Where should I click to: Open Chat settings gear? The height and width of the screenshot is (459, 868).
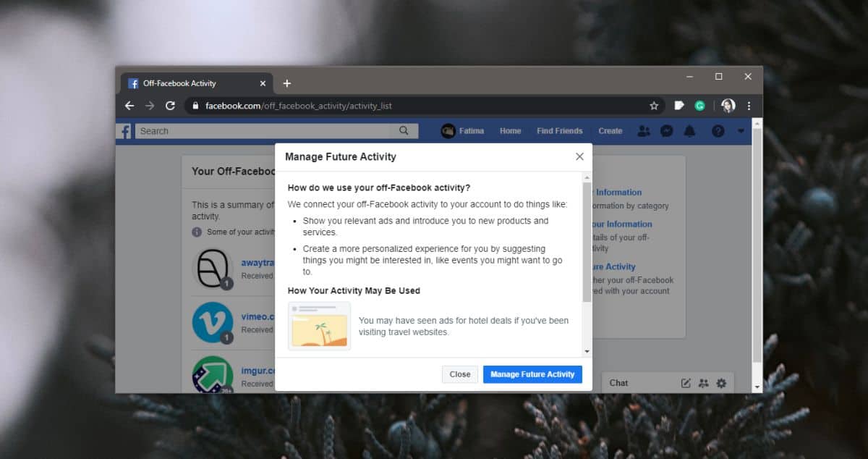[x=721, y=383]
